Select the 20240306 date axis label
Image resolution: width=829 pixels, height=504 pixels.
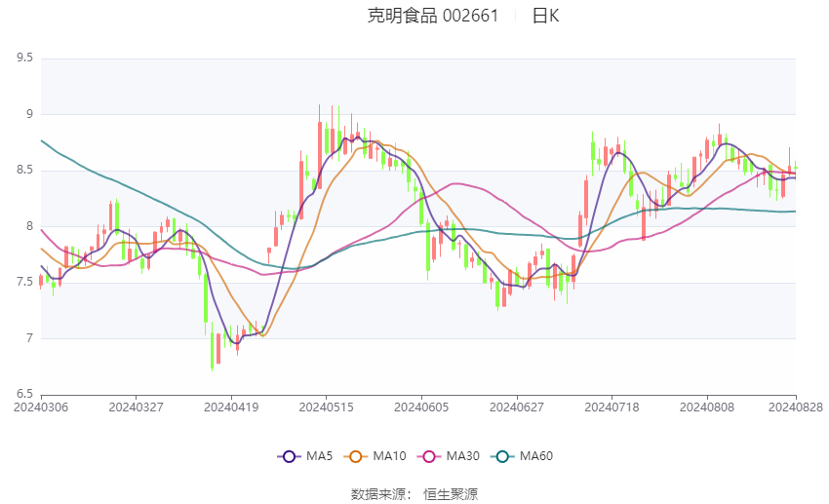click(x=41, y=407)
